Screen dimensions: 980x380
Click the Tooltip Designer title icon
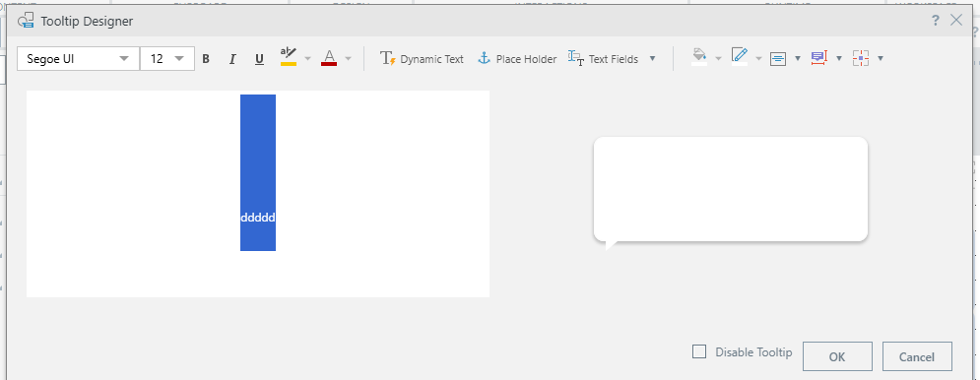pos(26,22)
